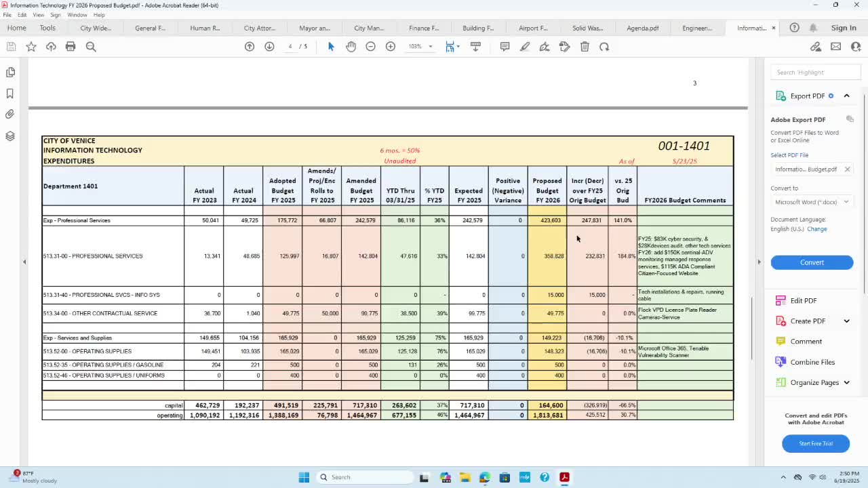Switch to the Airport F... tab
This screenshot has width=868, height=488.
(533, 28)
